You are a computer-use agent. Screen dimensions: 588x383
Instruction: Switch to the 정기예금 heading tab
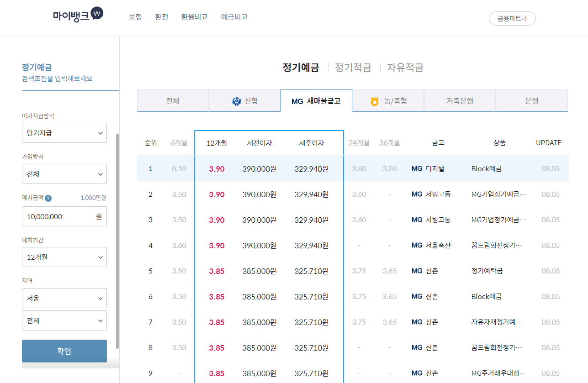point(301,68)
